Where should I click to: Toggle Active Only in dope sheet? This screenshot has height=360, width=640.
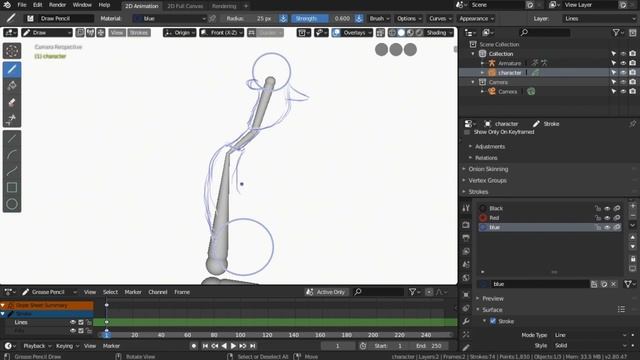[x=327, y=292]
